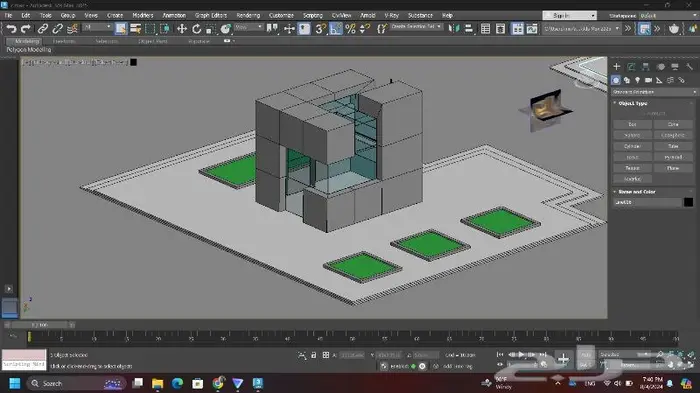This screenshot has width=700, height=393.
Task: Click the Redo arrow icon
Action: coord(26,29)
